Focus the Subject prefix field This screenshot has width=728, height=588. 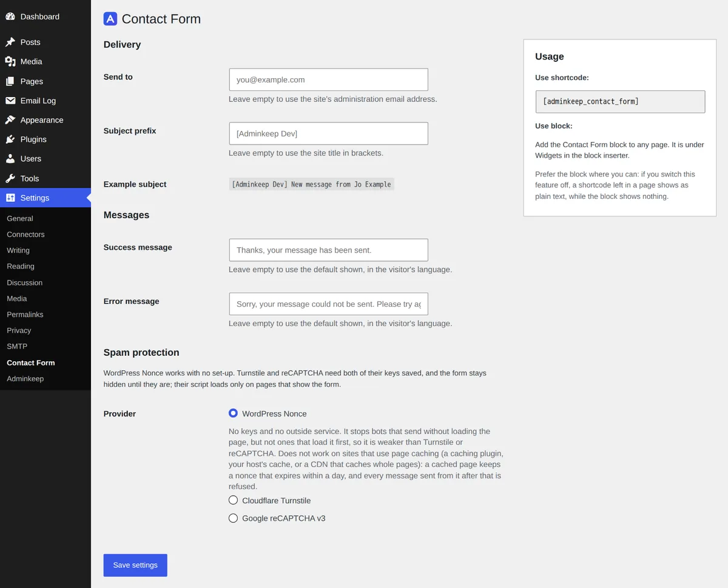pyautogui.click(x=328, y=133)
